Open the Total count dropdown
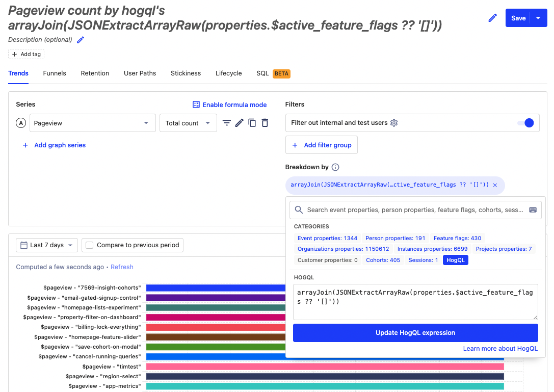Screen dimensions: 554x392 click(x=188, y=123)
